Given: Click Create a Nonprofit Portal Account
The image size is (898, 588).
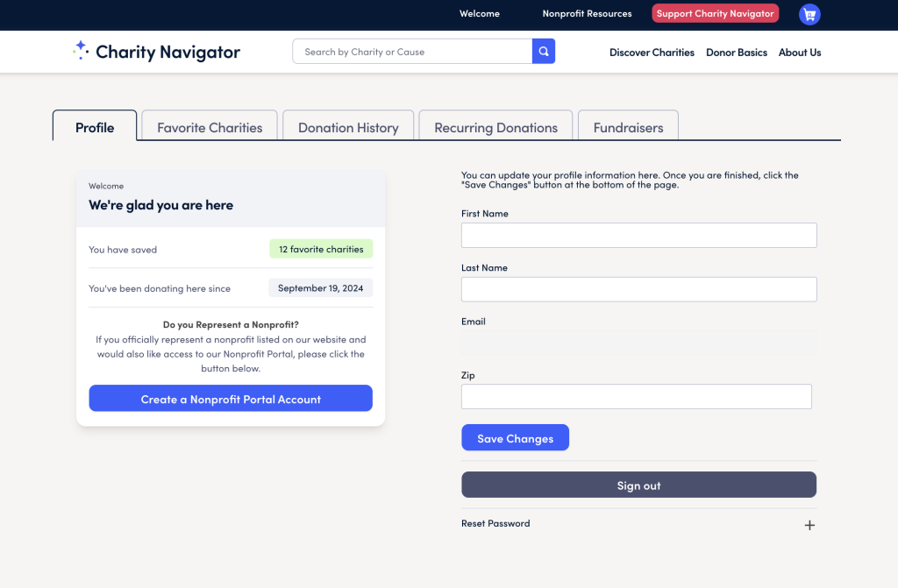Looking at the screenshot, I should pyautogui.click(x=231, y=399).
